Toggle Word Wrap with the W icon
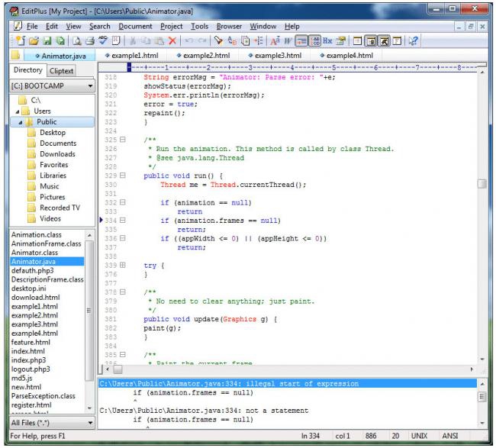 coord(288,40)
